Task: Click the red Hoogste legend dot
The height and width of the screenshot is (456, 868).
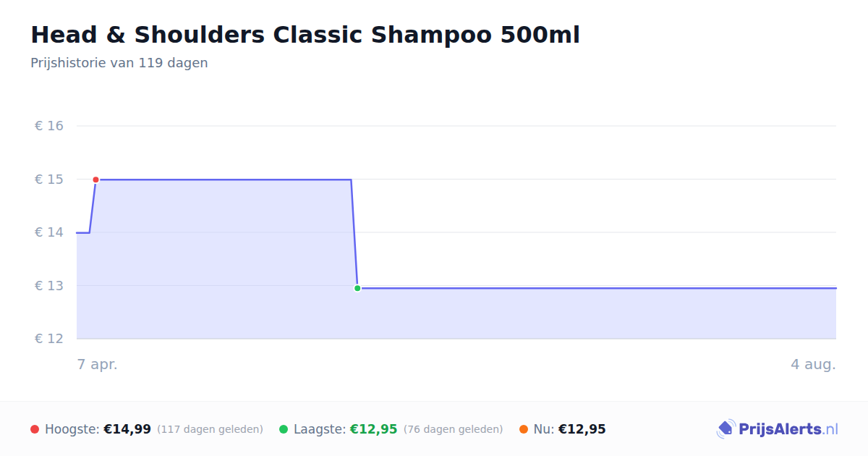Action: tap(35, 429)
